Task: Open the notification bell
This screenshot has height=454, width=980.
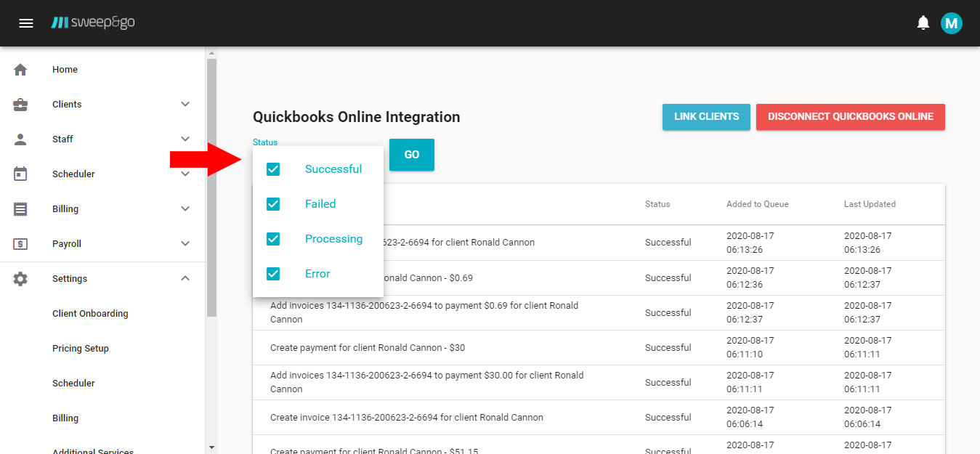Action: tap(923, 23)
